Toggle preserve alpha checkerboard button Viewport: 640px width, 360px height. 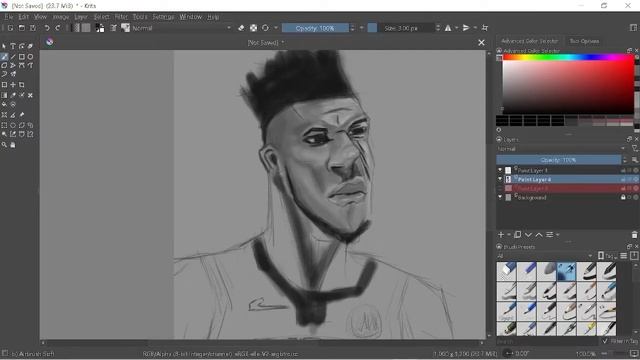tap(253, 28)
